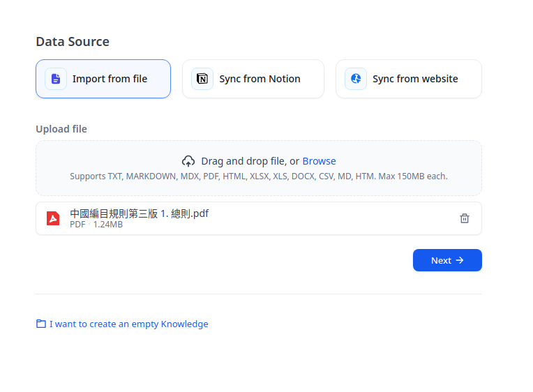Screen dimensions: 533x392
Task: Click the Data Source heading
Action: (x=73, y=41)
